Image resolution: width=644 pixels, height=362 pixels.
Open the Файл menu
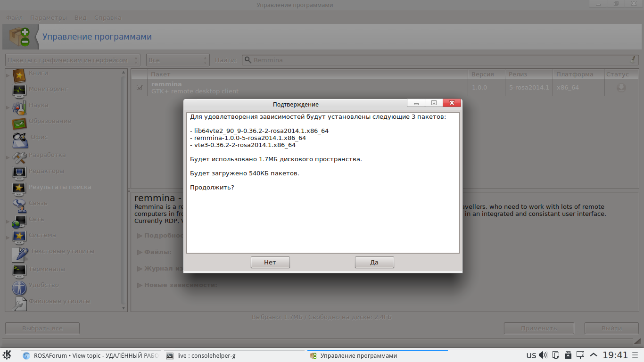click(14, 17)
